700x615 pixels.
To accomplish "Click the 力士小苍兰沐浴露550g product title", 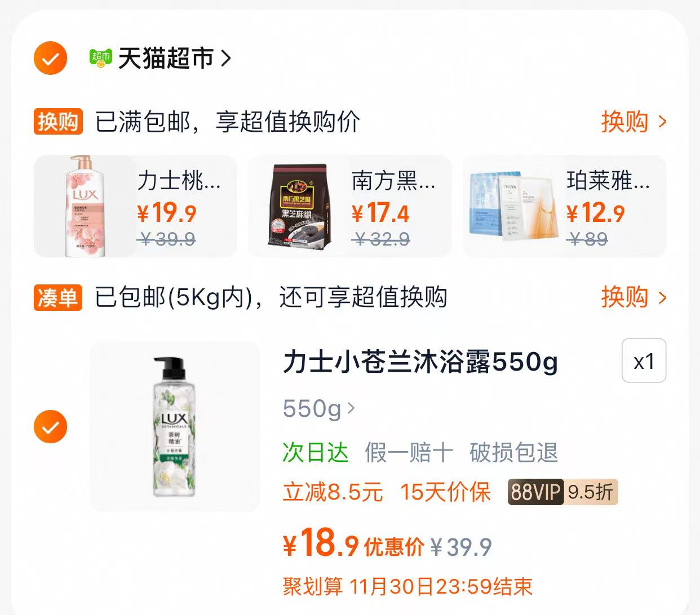I will (x=420, y=362).
